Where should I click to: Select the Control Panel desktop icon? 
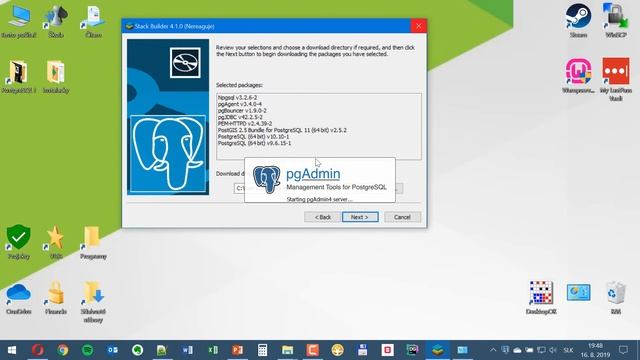tap(578, 292)
